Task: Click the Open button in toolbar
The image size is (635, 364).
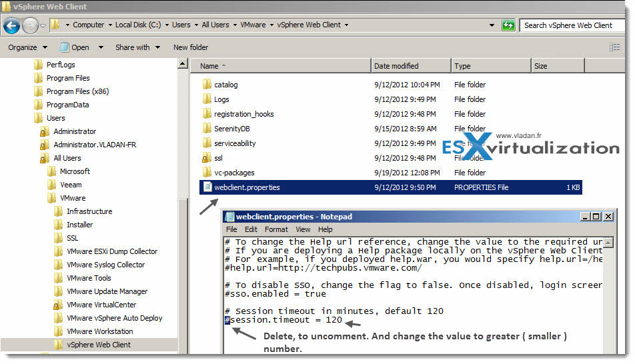Action: point(75,47)
